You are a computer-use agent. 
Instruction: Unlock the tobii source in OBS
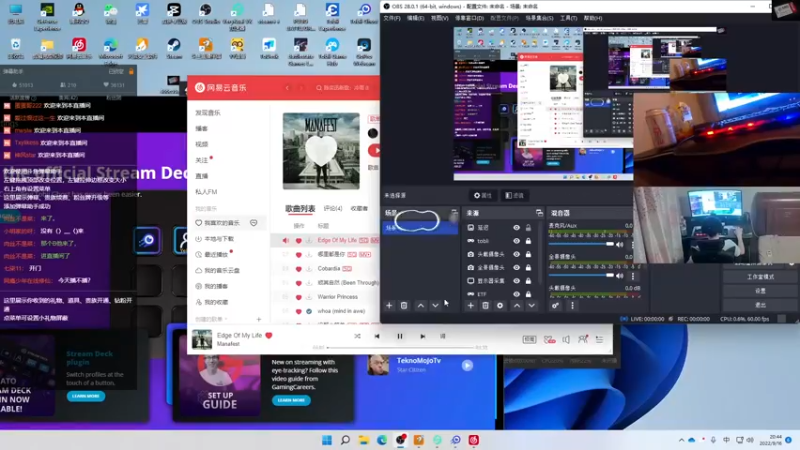coord(528,241)
